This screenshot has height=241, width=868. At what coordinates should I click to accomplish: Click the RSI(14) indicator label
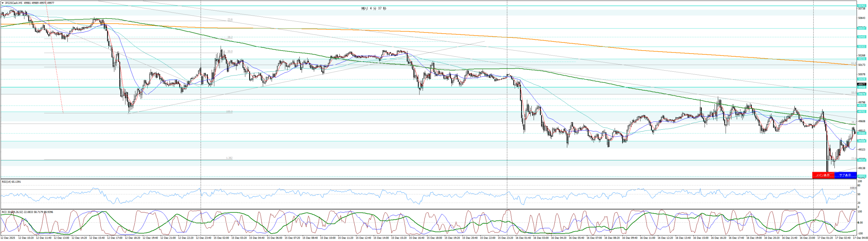[x=11, y=182]
